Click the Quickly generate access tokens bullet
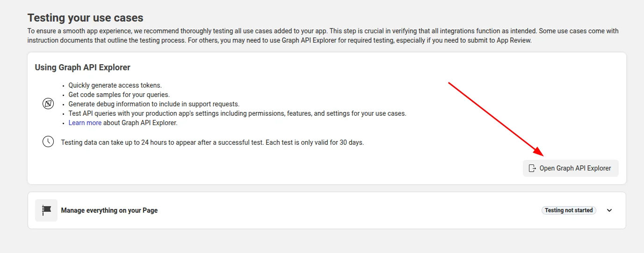Viewport: 644px width, 253px height. click(115, 85)
